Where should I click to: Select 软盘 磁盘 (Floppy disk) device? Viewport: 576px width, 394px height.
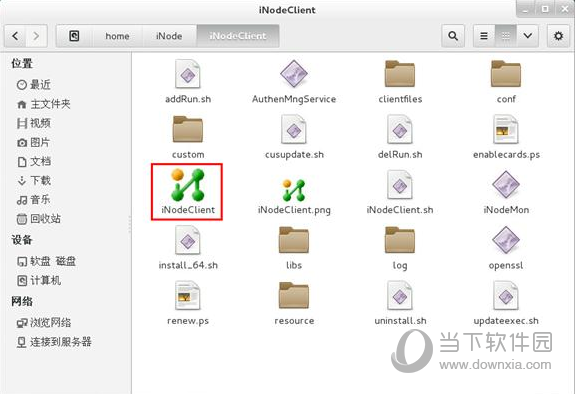pos(46,261)
